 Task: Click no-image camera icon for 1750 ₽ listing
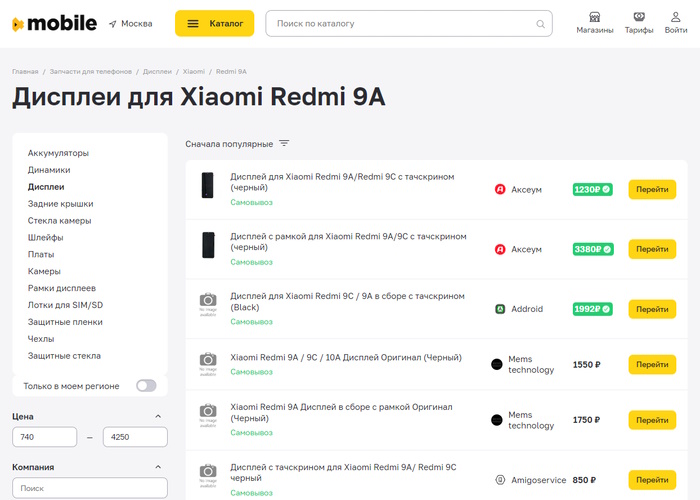pos(208,416)
